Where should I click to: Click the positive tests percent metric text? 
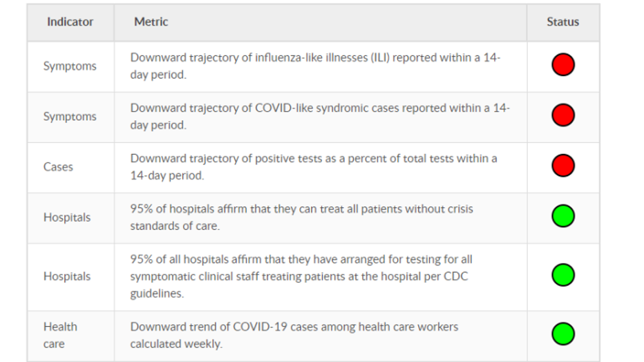click(x=314, y=167)
